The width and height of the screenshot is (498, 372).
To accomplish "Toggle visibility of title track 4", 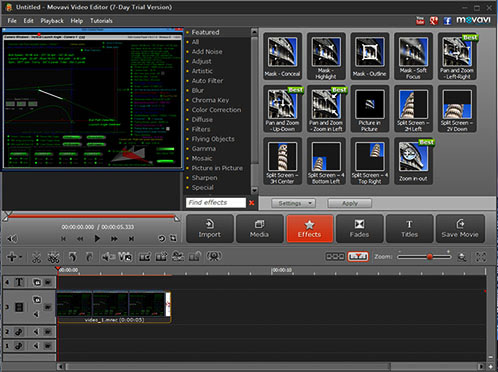I will point(37,282).
